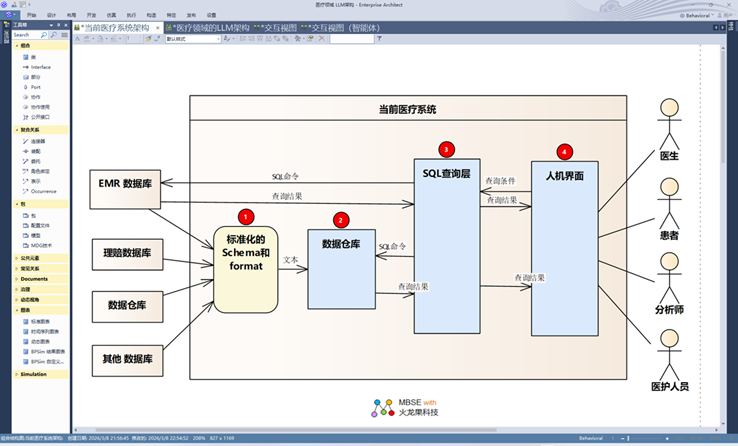Select the Port tool in toolbox

35,87
